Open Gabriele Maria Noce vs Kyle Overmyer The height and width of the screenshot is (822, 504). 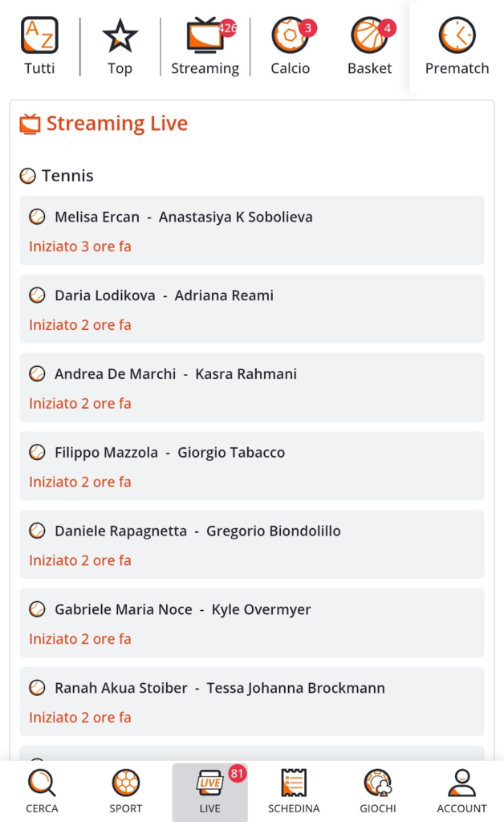pos(252,623)
